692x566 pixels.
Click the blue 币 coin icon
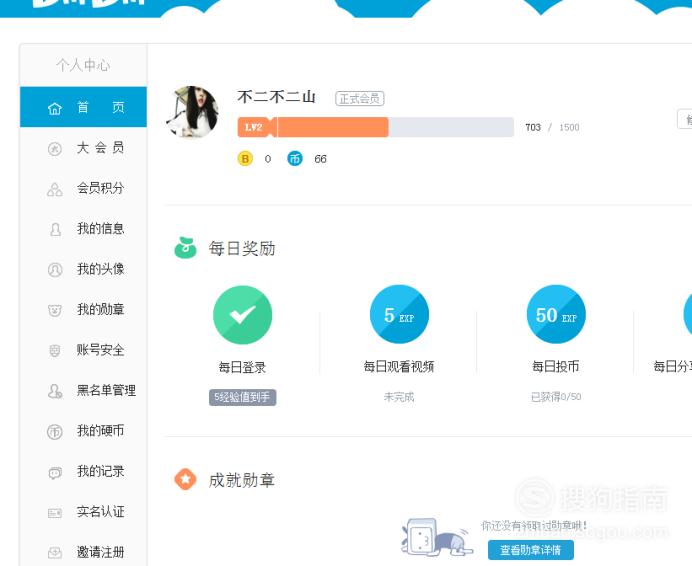pyautogui.click(x=295, y=158)
